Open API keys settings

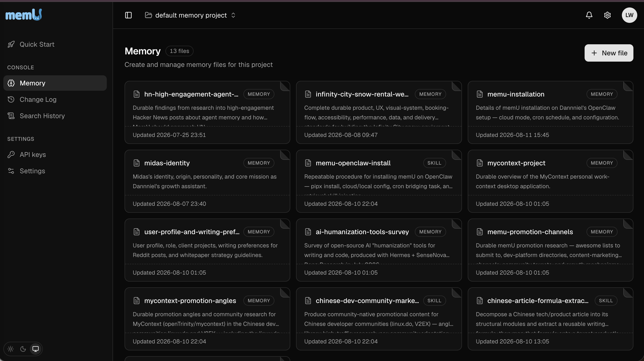click(x=55, y=155)
